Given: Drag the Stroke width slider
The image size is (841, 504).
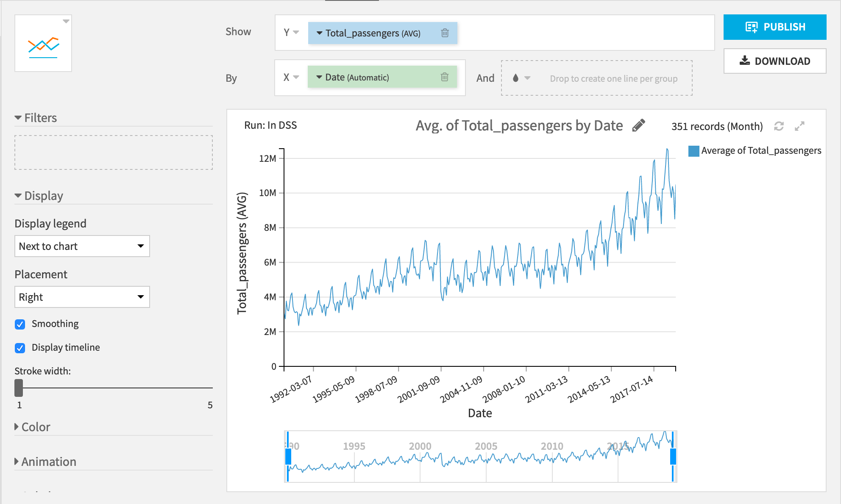Looking at the screenshot, I should coord(19,386).
